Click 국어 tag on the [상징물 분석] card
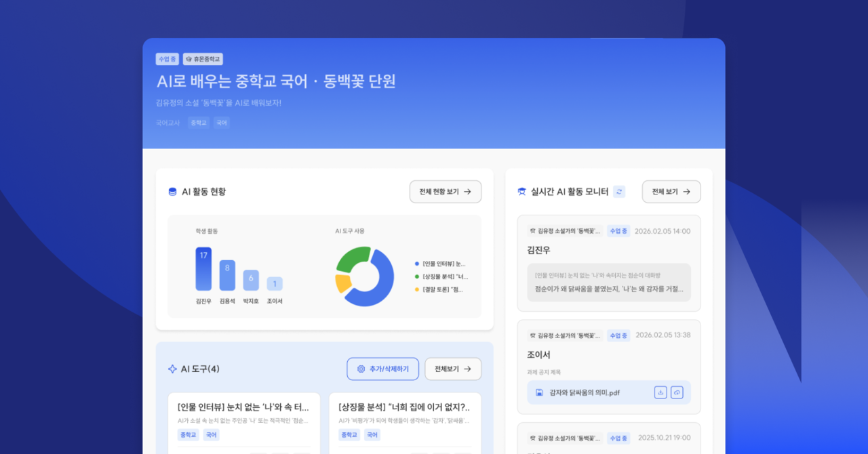868x454 pixels. click(372, 435)
